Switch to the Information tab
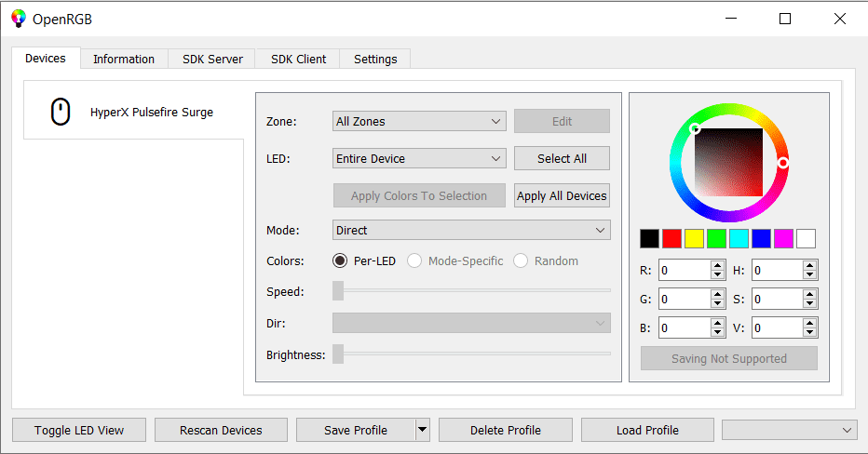The height and width of the screenshot is (454, 868). pos(124,59)
